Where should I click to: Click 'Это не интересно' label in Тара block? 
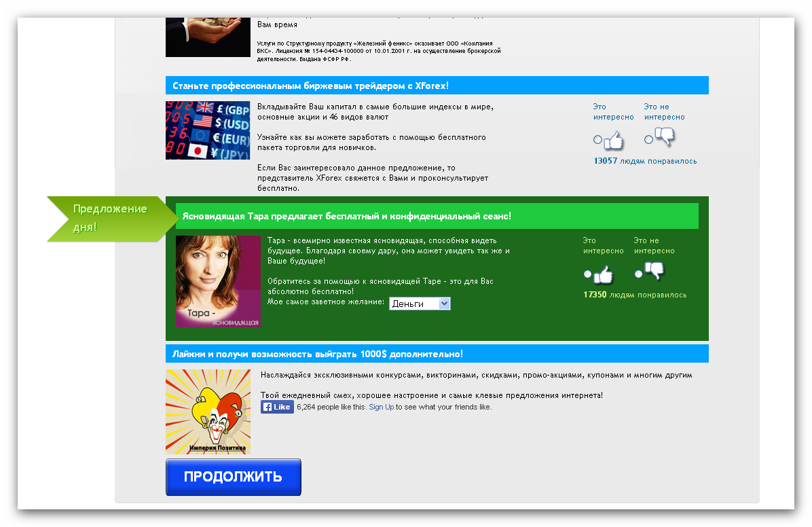(654, 246)
